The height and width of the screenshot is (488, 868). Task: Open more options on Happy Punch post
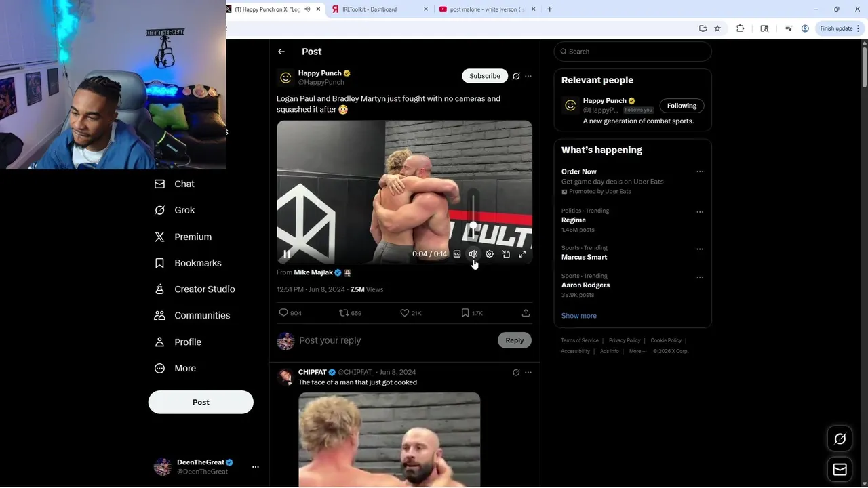528,76
